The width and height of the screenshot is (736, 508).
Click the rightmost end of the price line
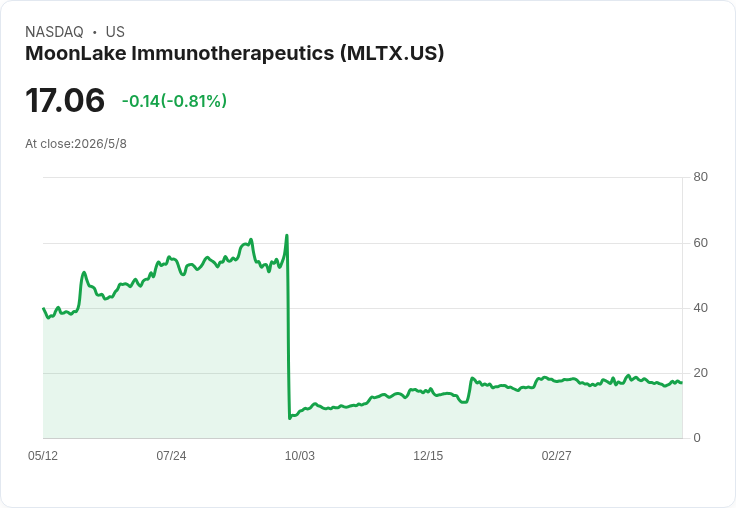[x=682, y=383]
